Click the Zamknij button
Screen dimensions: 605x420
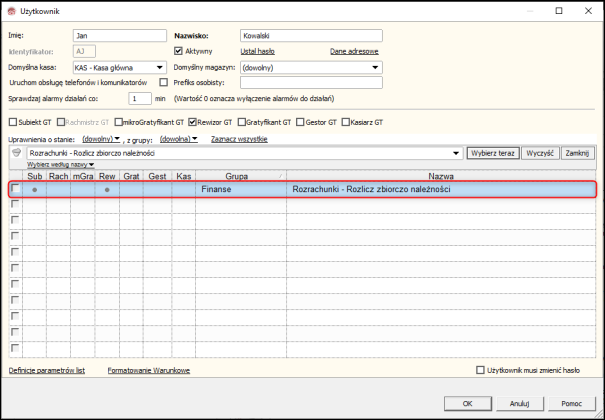coord(577,153)
